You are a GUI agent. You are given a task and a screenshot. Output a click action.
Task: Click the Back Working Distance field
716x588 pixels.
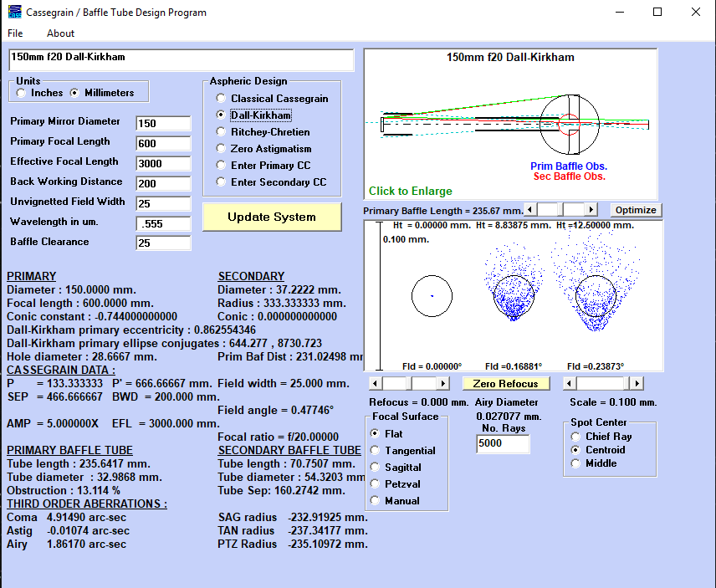pyautogui.click(x=163, y=183)
